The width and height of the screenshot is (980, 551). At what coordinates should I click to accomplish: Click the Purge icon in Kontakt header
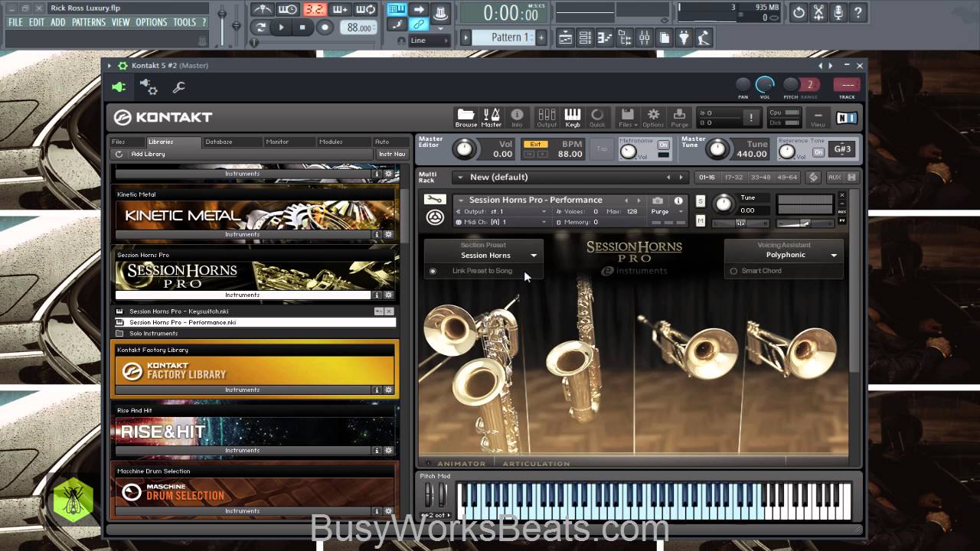click(x=680, y=117)
